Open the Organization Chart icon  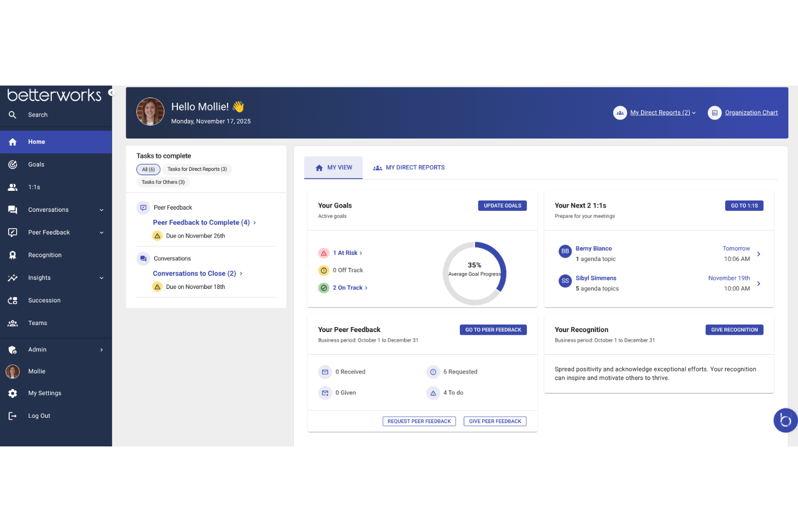click(x=714, y=113)
